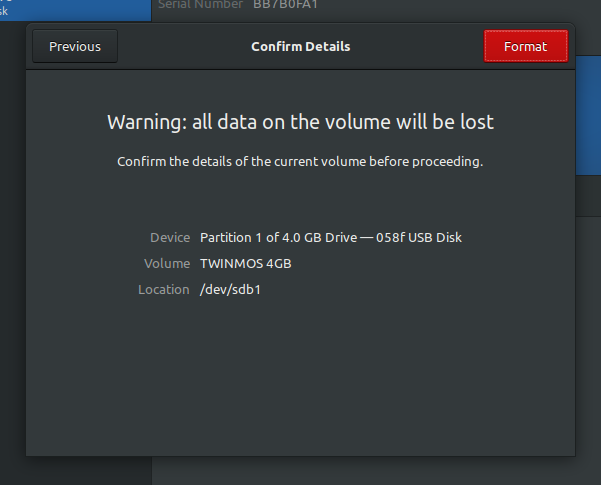Click the empty dialog area below Location

(300, 380)
